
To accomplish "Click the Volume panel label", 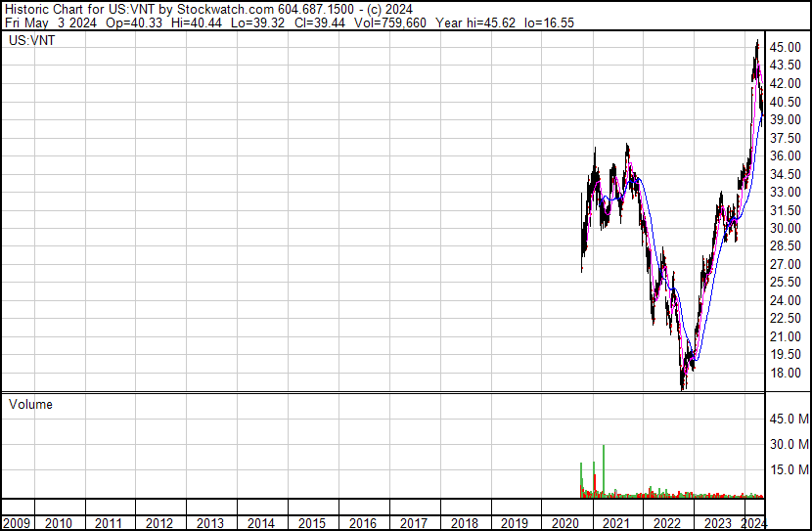I will click(30, 404).
